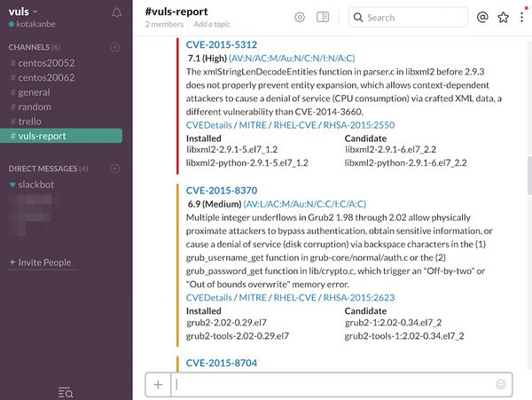Click the Invite People link
This screenshot has height=400, width=532.
click(41, 262)
